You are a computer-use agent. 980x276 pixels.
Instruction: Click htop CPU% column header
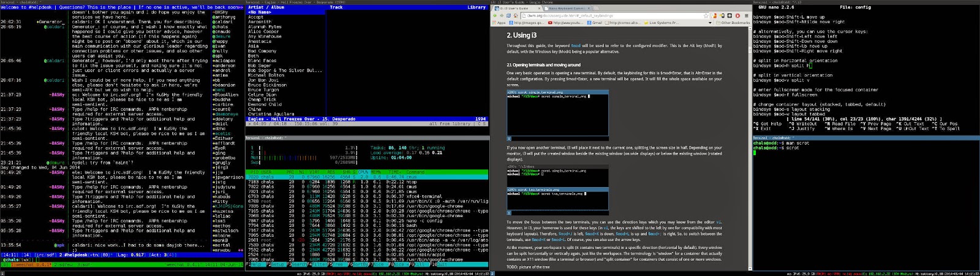pos(363,172)
